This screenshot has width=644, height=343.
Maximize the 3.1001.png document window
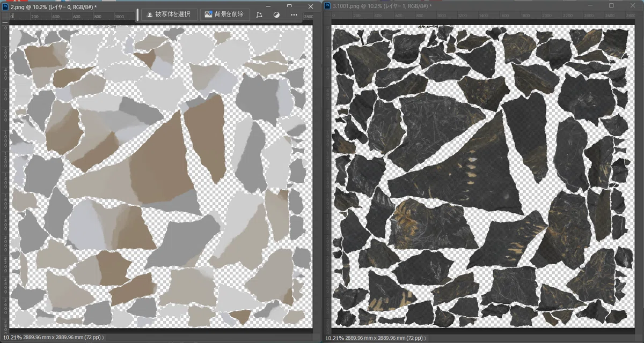click(611, 5)
